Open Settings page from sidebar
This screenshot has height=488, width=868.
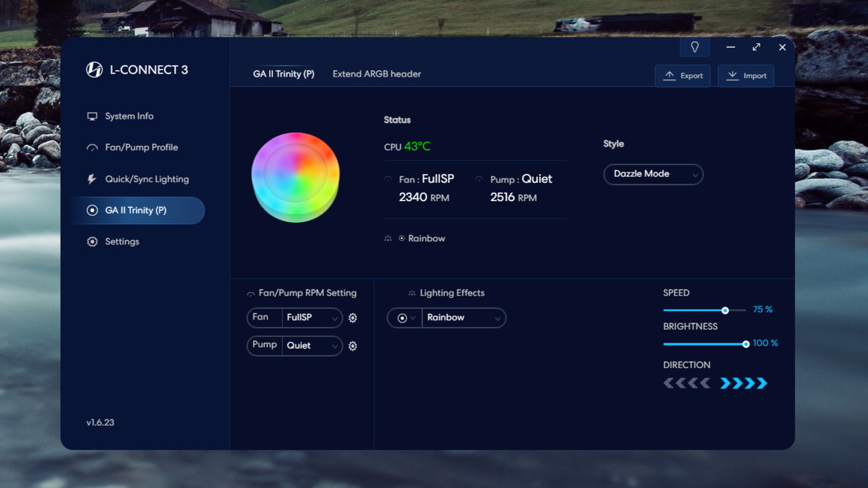click(x=122, y=241)
